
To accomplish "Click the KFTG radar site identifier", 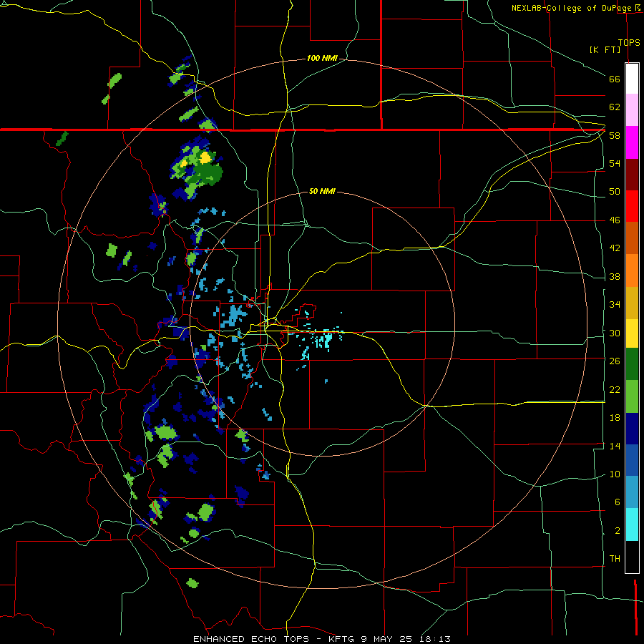I will pyautogui.click(x=341, y=639).
